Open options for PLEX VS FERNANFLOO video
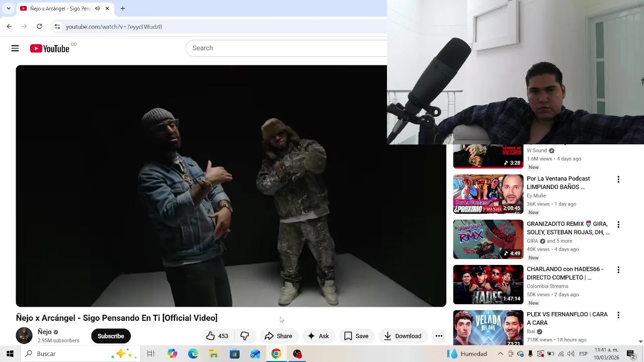This screenshot has width=644, height=362. coord(618,315)
